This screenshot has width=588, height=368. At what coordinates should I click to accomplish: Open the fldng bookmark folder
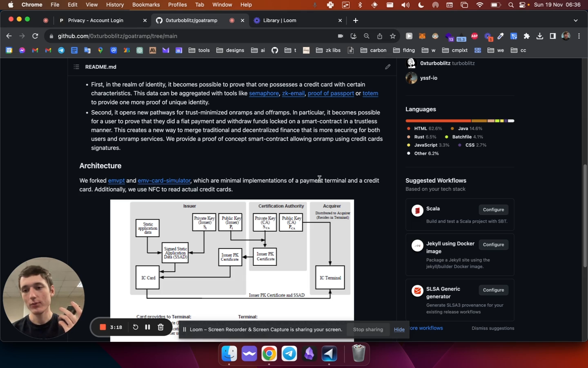tap(404, 50)
